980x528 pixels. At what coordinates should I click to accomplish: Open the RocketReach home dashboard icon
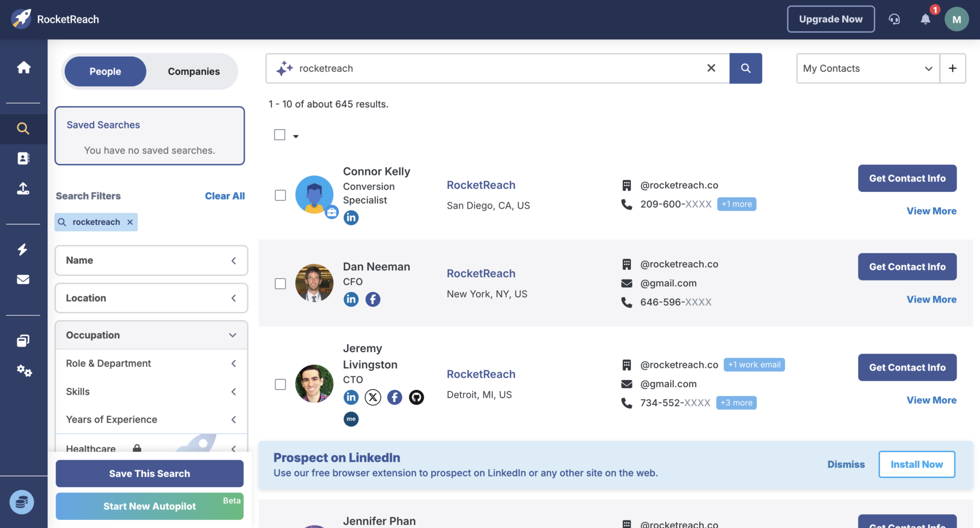[23, 67]
